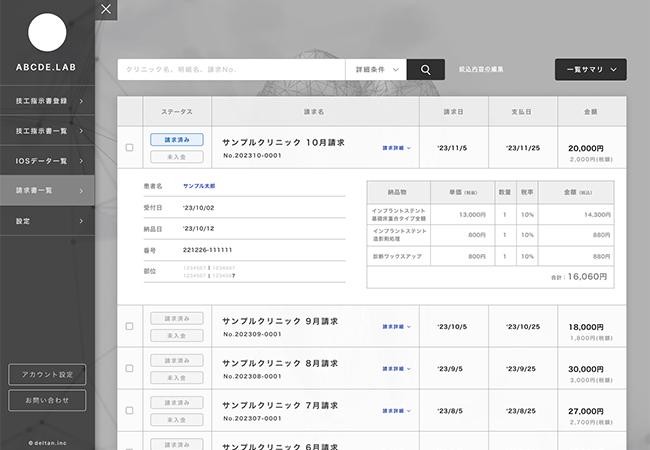Click the 請求名 column header

click(x=314, y=112)
